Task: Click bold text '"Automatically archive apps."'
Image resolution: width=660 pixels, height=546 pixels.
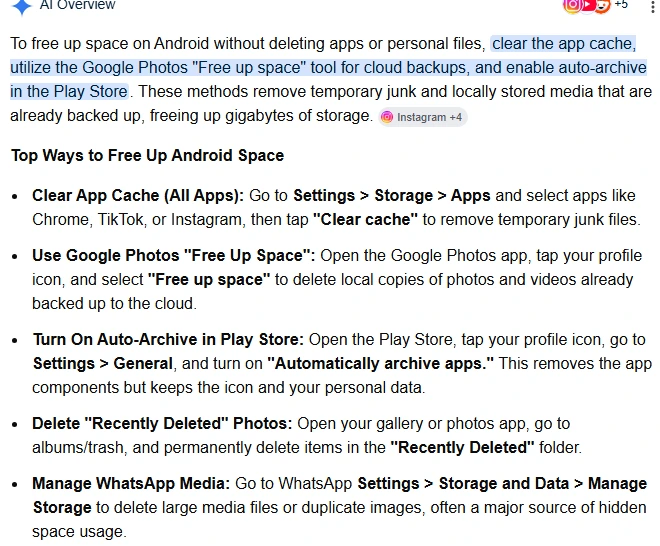Action: coord(381,364)
